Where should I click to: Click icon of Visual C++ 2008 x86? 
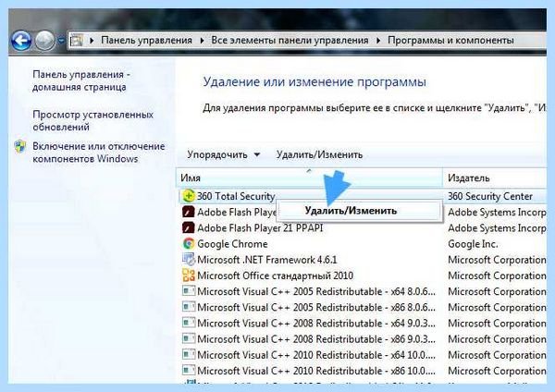click(189, 339)
